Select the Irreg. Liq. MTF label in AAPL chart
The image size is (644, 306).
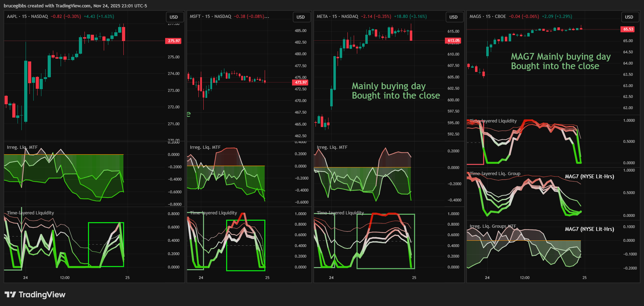point(22,147)
